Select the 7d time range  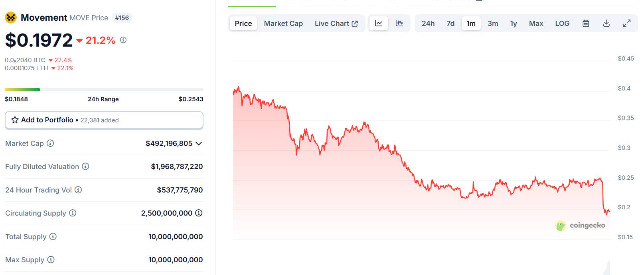450,24
